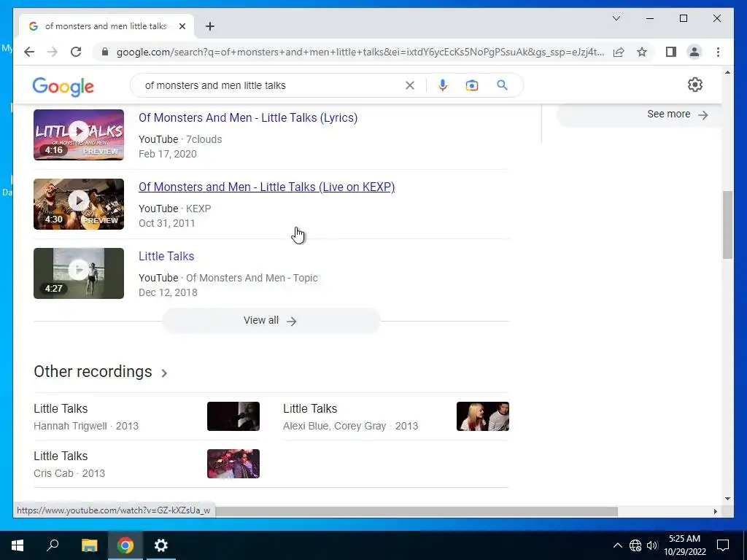Click the browser address bar URL
This screenshot has height=560, width=747.
coord(360,52)
